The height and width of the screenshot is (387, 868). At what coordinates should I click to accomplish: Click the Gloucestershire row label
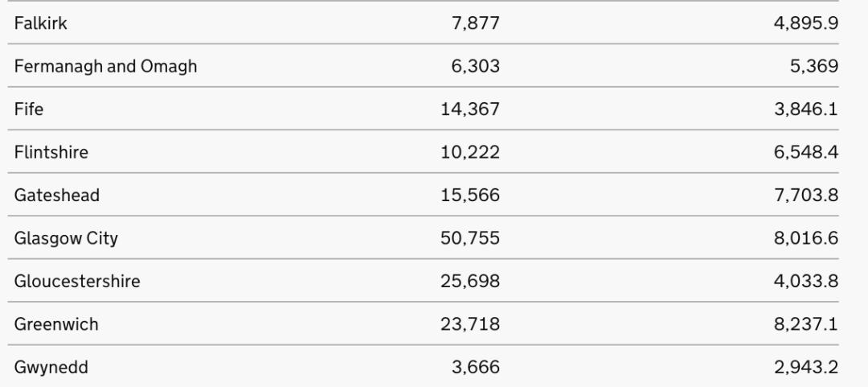click(x=77, y=282)
